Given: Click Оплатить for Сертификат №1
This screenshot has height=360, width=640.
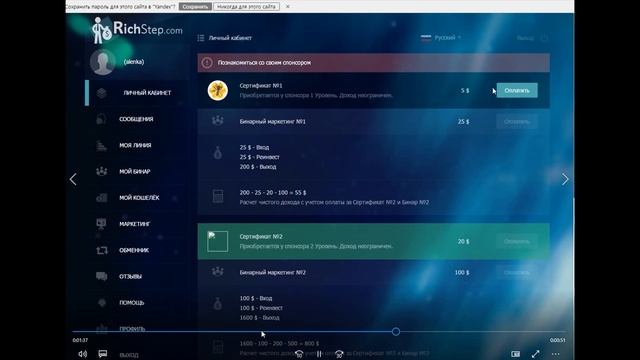Looking at the screenshot, I should coord(517,90).
